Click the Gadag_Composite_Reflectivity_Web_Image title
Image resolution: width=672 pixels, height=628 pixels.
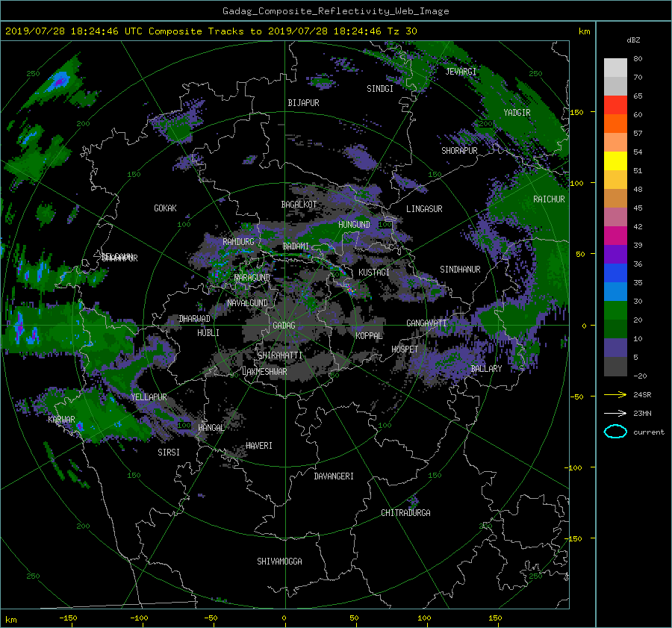(335, 11)
